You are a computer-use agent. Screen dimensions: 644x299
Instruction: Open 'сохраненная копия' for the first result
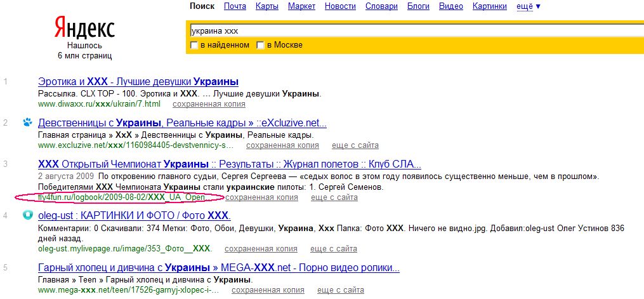(x=209, y=104)
